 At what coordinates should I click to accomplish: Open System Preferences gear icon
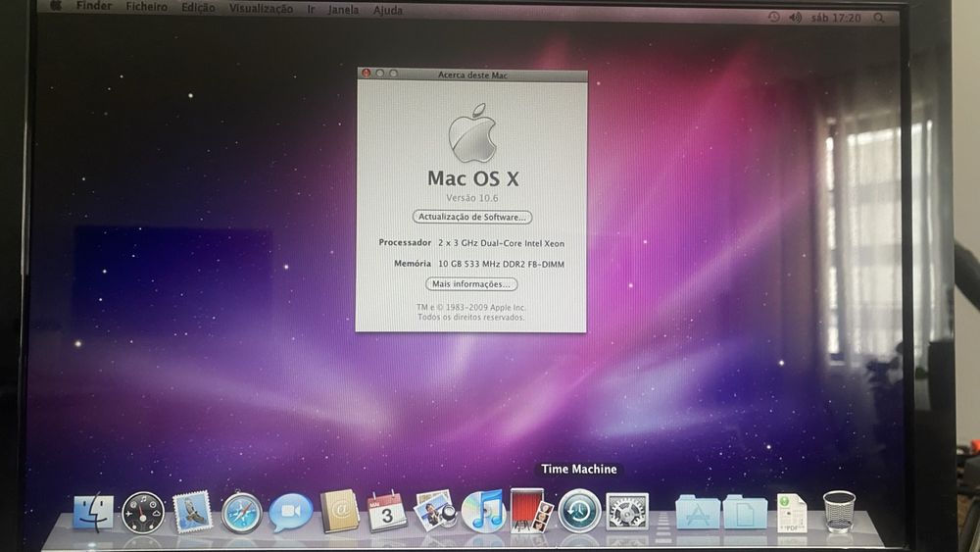[x=627, y=512]
